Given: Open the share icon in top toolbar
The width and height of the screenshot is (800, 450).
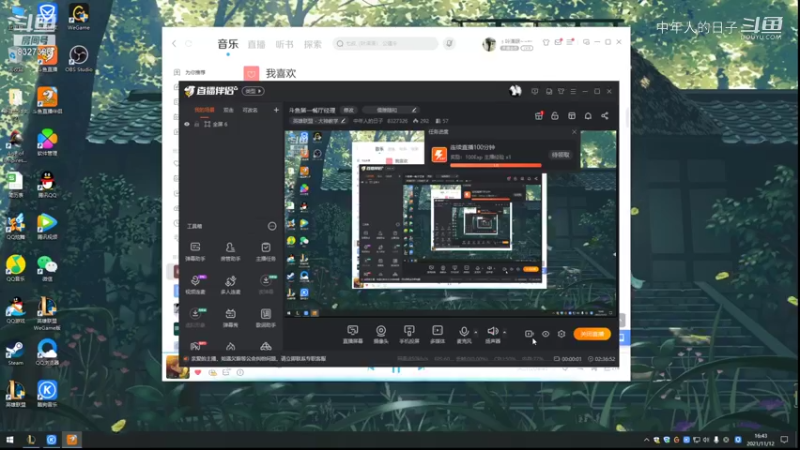Looking at the screenshot, I should click(605, 116).
